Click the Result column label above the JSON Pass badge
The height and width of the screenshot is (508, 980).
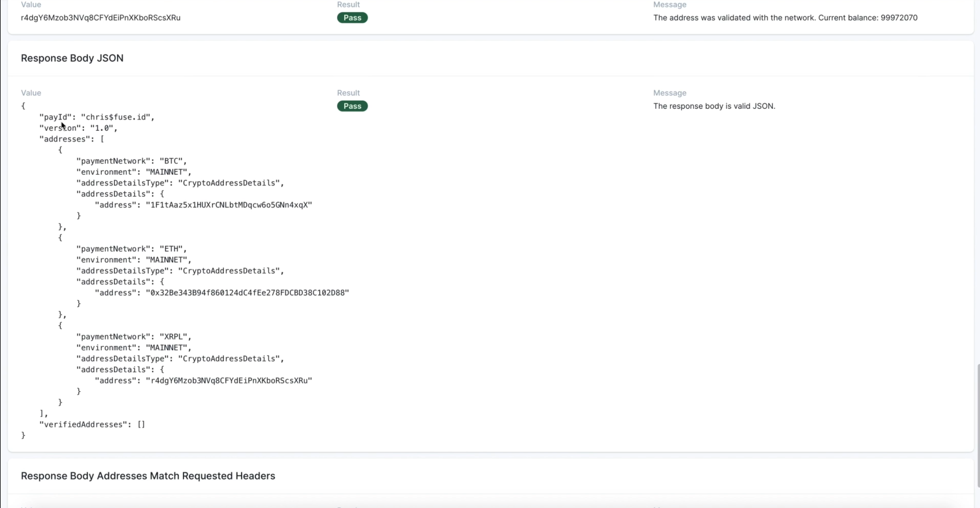coord(348,93)
